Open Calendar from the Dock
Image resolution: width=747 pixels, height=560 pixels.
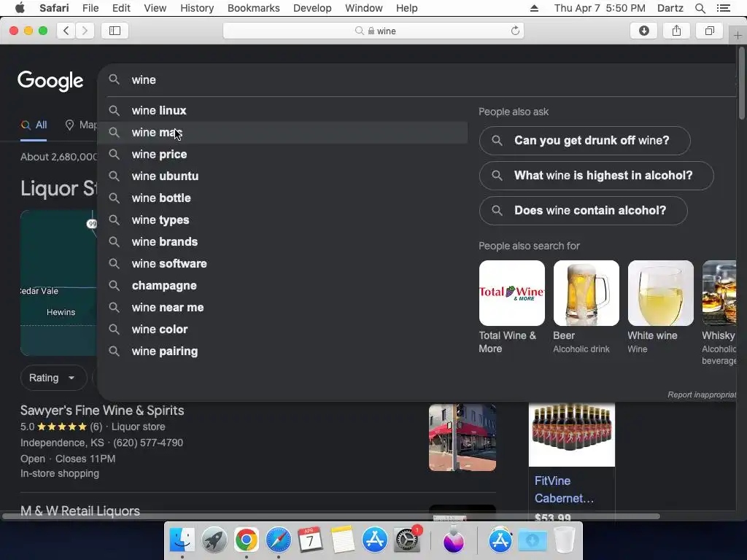pos(310,540)
